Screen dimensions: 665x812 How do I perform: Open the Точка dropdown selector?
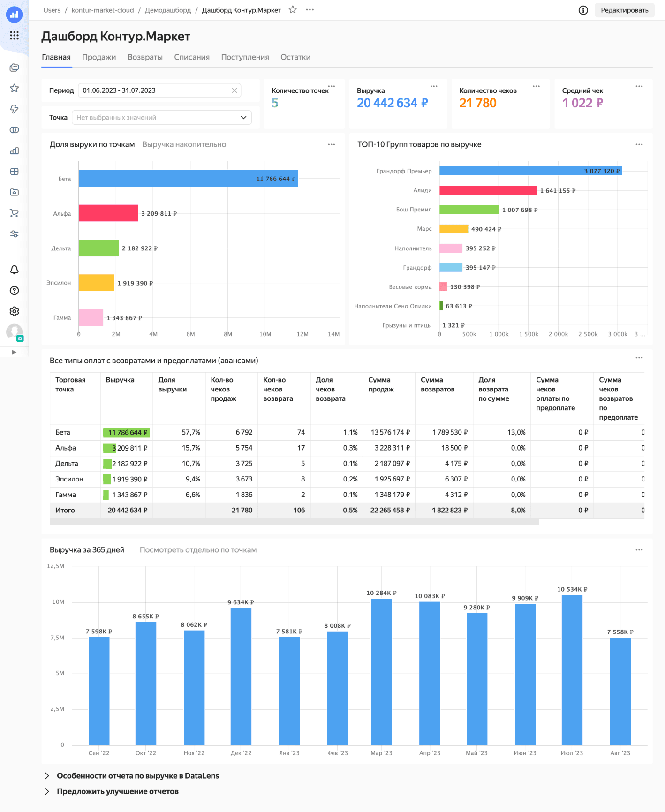click(161, 118)
